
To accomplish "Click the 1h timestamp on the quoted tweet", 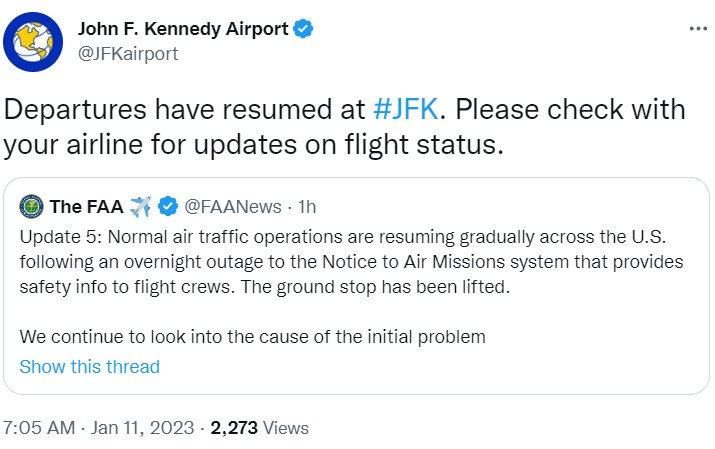I will tap(306, 207).
